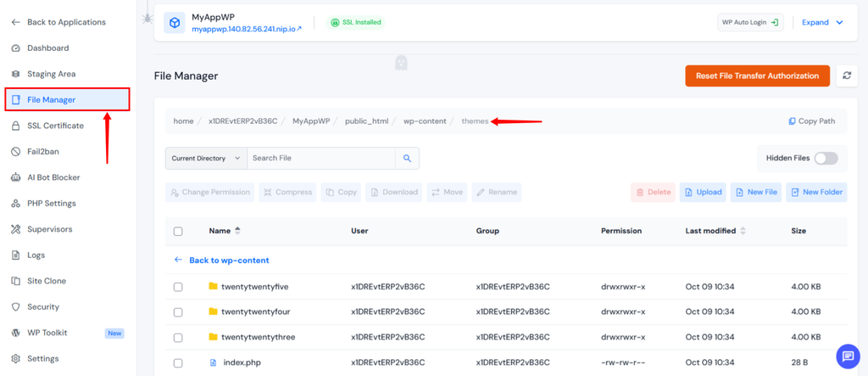Click the search magnifier icon
This screenshot has height=376, width=868.
pyautogui.click(x=407, y=158)
